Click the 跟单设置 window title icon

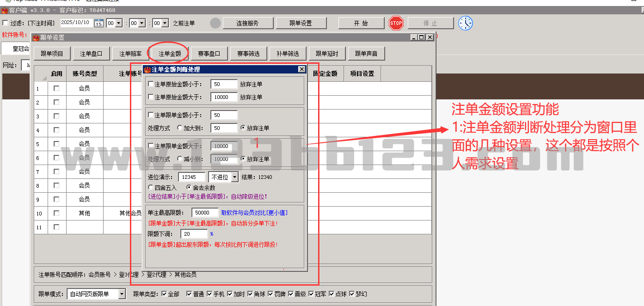(36, 37)
